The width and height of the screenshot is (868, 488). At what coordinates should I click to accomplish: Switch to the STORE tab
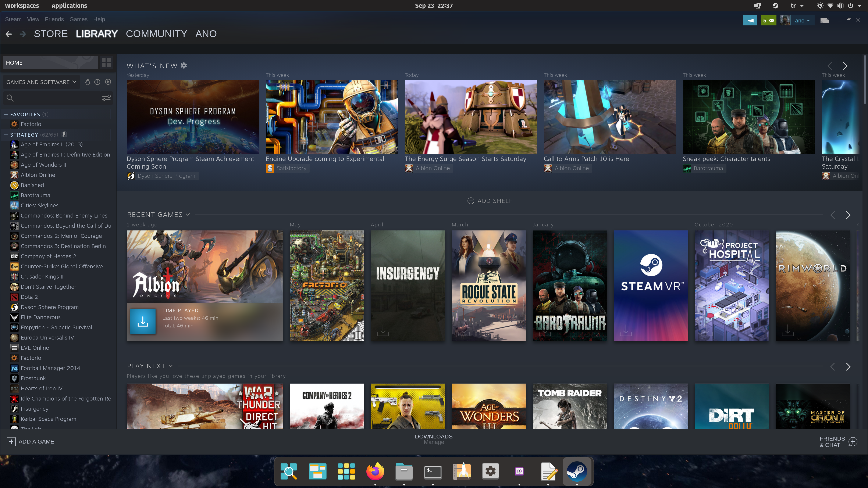click(x=51, y=34)
